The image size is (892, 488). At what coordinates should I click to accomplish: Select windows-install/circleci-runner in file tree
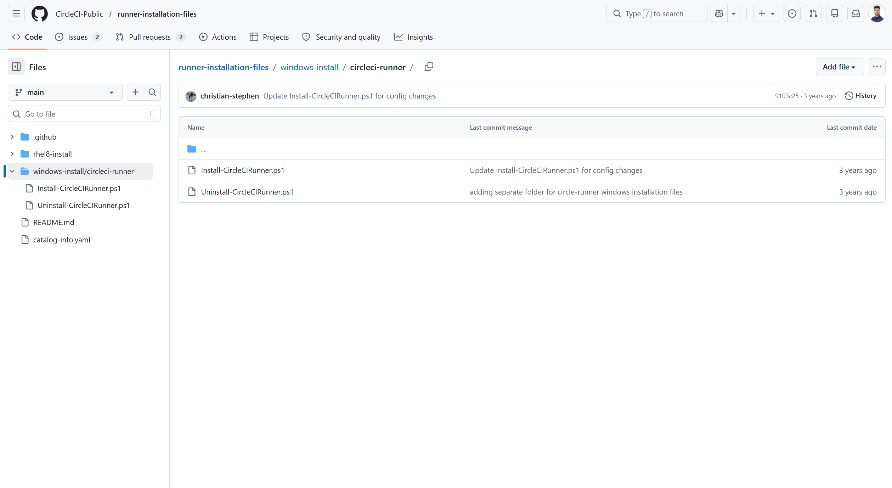pyautogui.click(x=84, y=171)
